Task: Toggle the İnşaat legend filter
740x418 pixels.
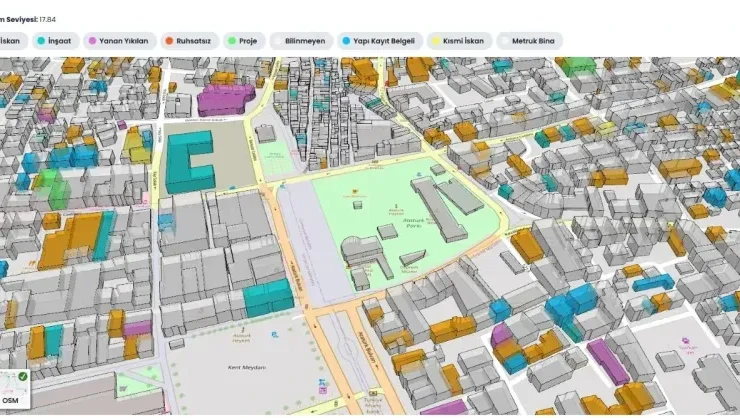Action: point(55,41)
